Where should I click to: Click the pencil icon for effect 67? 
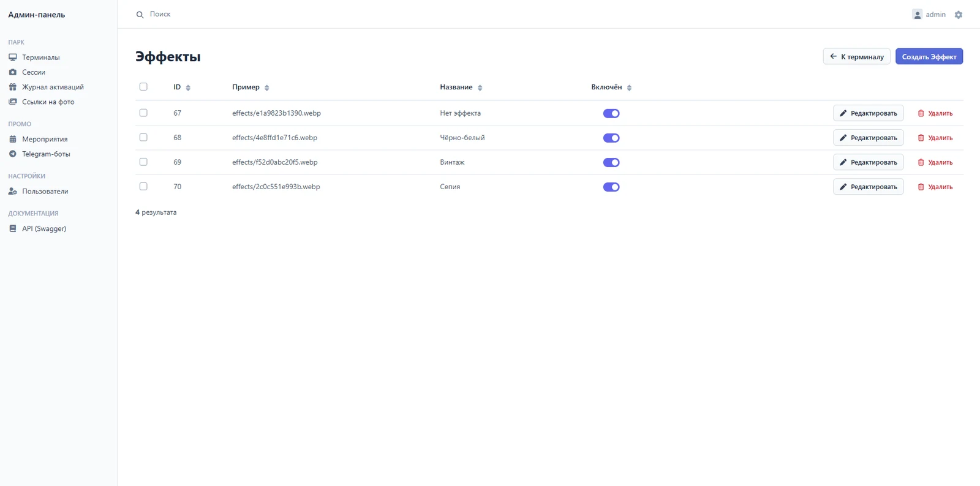pos(843,113)
